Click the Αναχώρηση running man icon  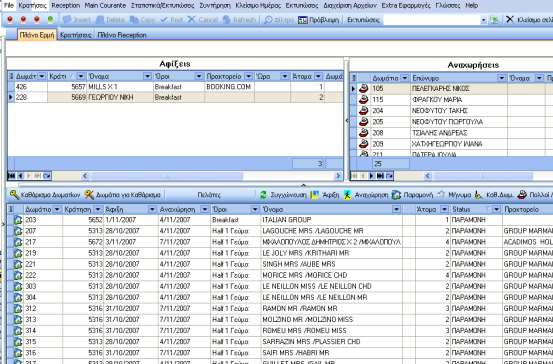(x=347, y=195)
